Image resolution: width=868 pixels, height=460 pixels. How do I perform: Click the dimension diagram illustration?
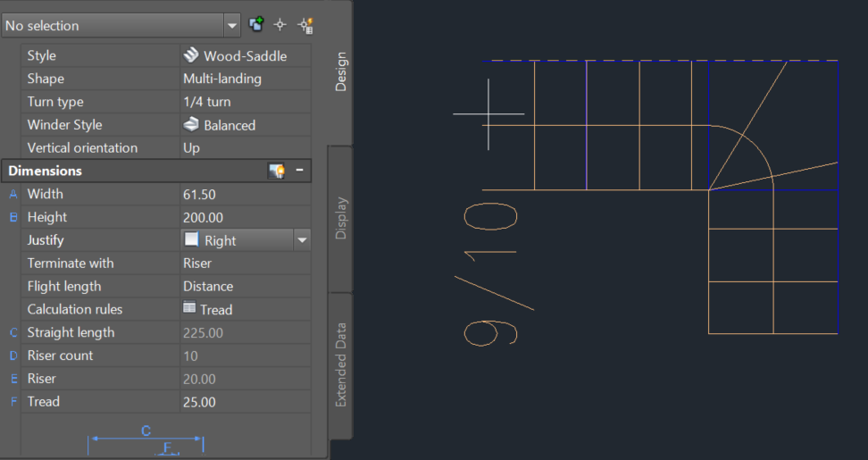pyautogui.click(x=146, y=440)
